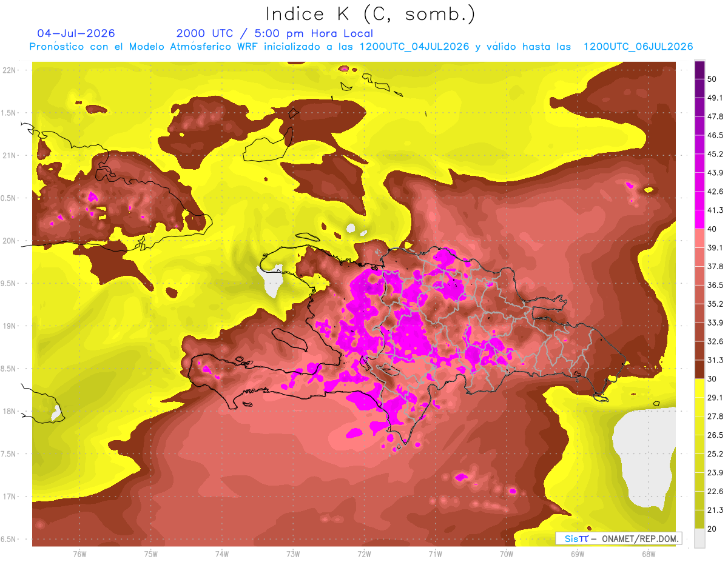Click the colorbar value label '45.2'
The image size is (728, 562).
(715, 154)
